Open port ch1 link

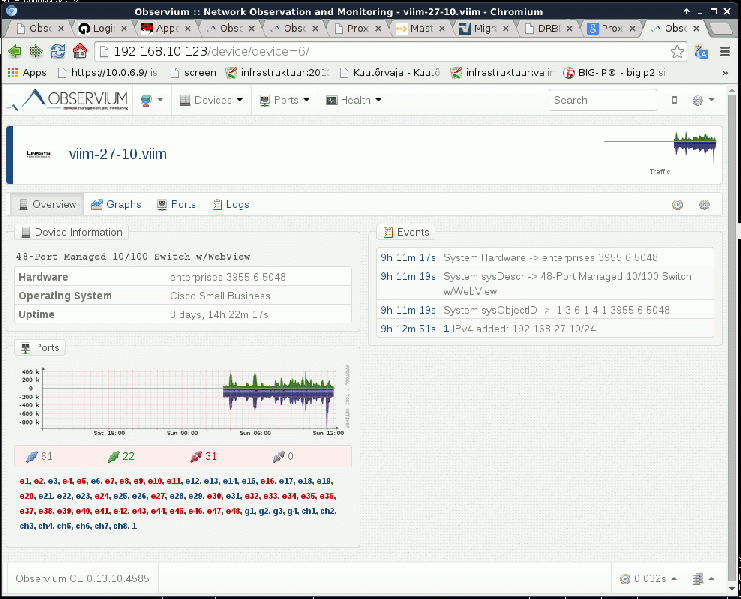tap(309, 511)
